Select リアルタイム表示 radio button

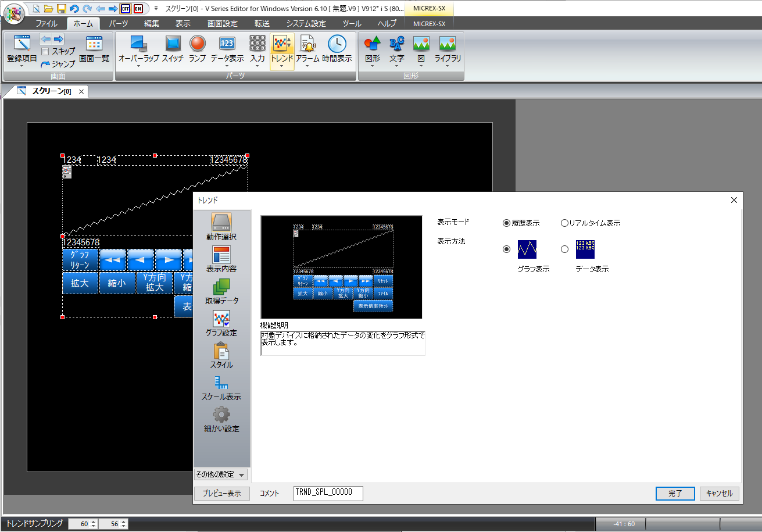(x=564, y=223)
